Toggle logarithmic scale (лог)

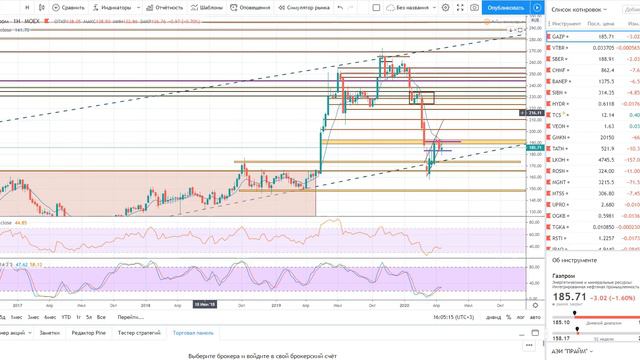(x=521, y=317)
